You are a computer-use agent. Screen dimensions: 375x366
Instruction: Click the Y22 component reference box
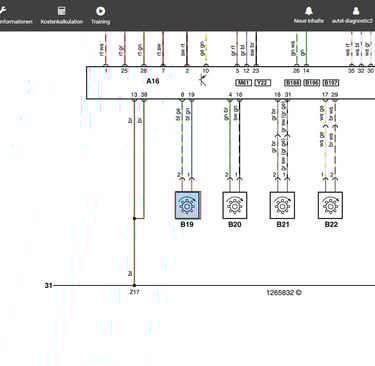(263, 82)
